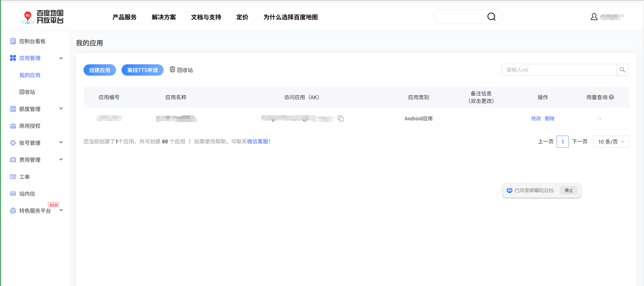Open 商用授权 in the sidebar
This screenshot has height=286, width=644.
click(x=30, y=126)
